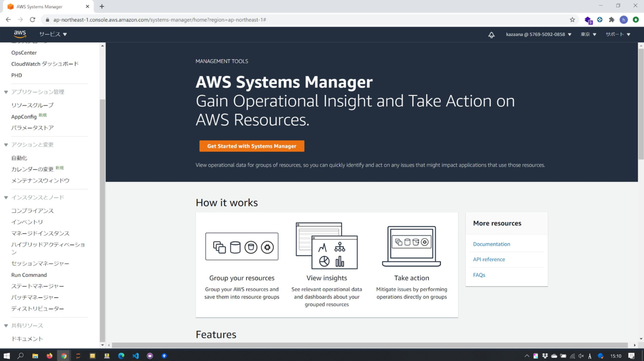The image size is (644, 361).
Task: Click the AWS home logo
Action: [20, 34]
